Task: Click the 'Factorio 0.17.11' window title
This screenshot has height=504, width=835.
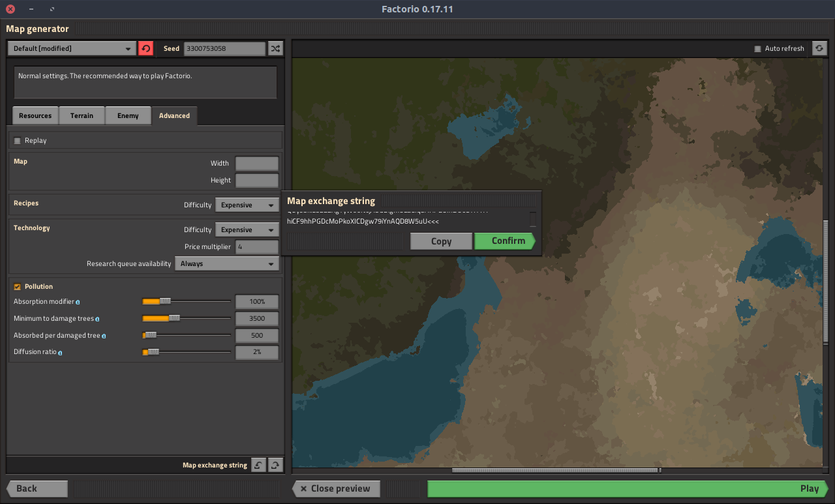Action: click(417, 9)
